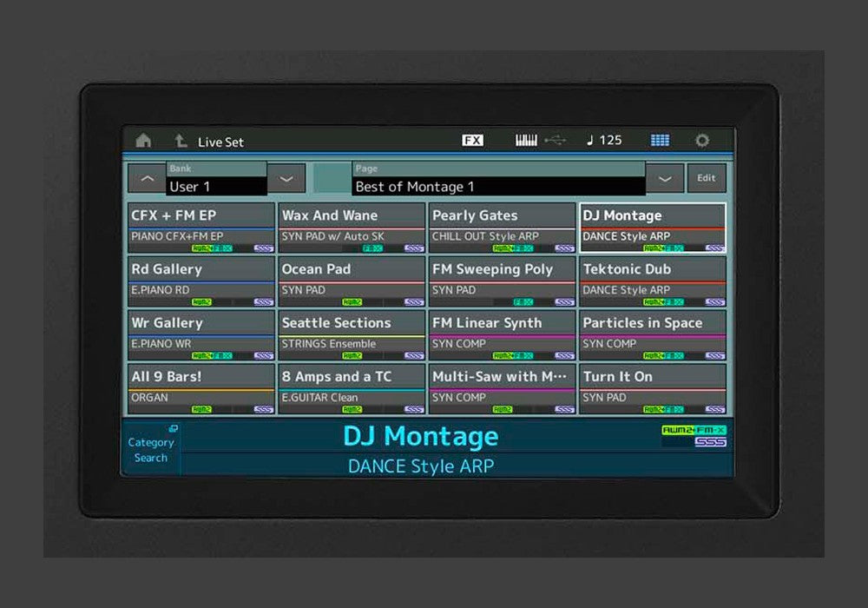
Task: Tap the AWM2+FM-X badge beside DJ Montage title
Action: (694, 430)
